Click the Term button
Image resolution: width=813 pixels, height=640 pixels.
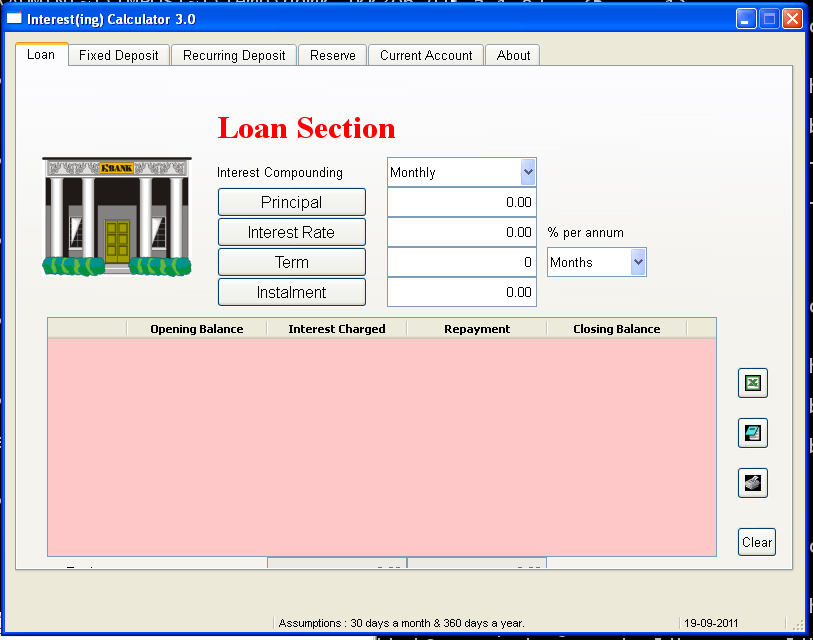(x=291, y=262)
